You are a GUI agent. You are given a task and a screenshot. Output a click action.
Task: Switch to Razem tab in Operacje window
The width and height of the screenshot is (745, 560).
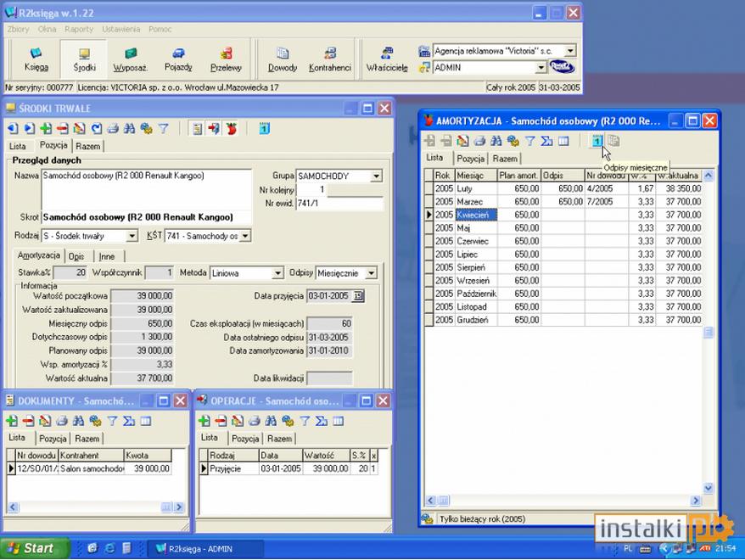point(279,439)
